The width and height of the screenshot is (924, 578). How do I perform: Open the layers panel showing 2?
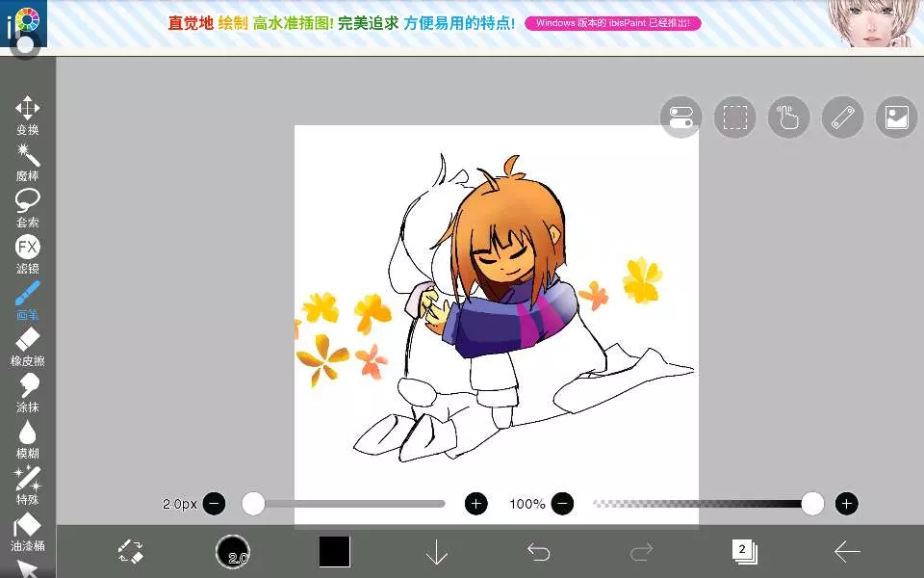(744, 551)
